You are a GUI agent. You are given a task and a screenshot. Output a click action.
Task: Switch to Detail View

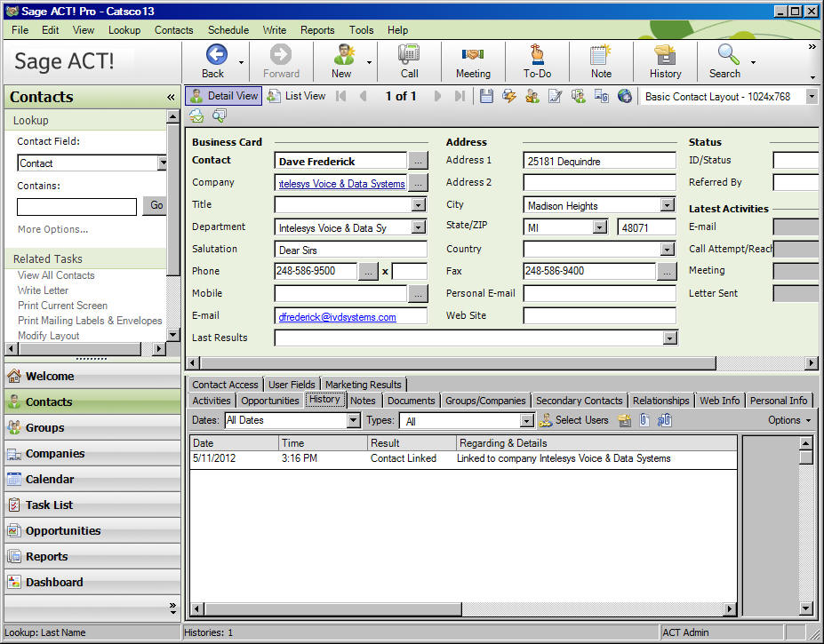[224, 96]
